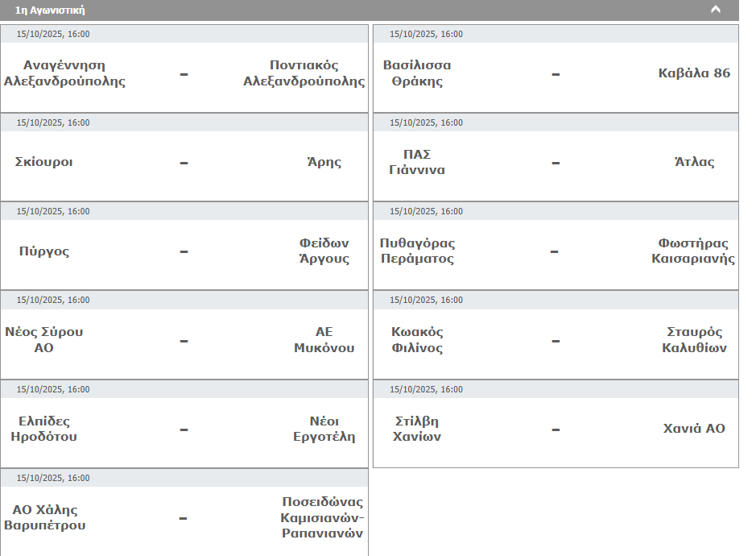Select Βασίλισσα Θράκης team name

click(416, 73)
